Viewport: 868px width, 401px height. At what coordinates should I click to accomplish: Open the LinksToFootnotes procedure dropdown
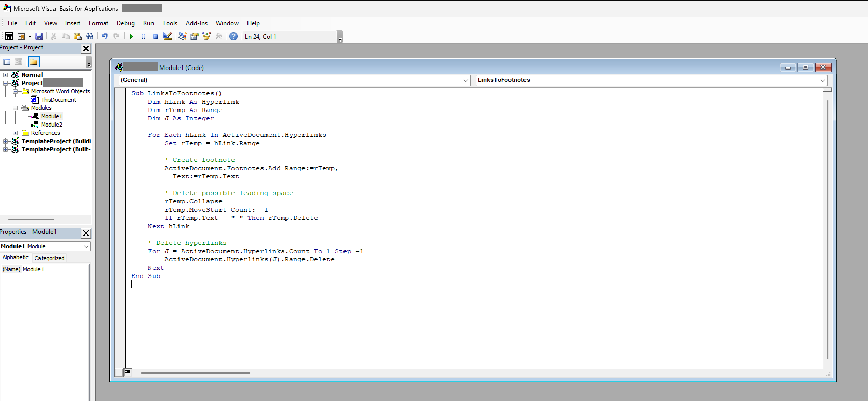point(823,80)
